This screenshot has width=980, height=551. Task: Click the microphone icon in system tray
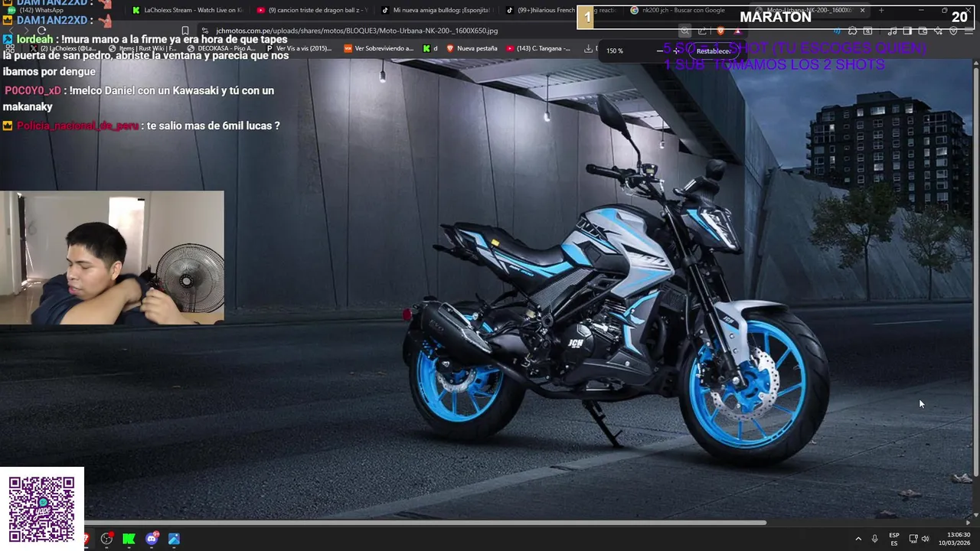click(875, 539)
